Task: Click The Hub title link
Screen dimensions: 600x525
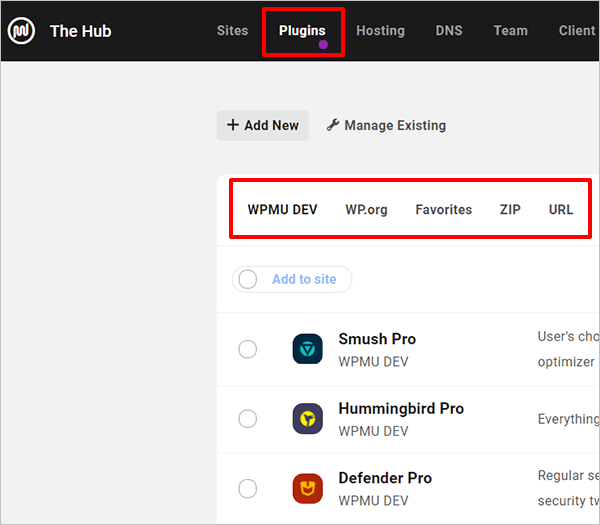Action: (80, 31)
